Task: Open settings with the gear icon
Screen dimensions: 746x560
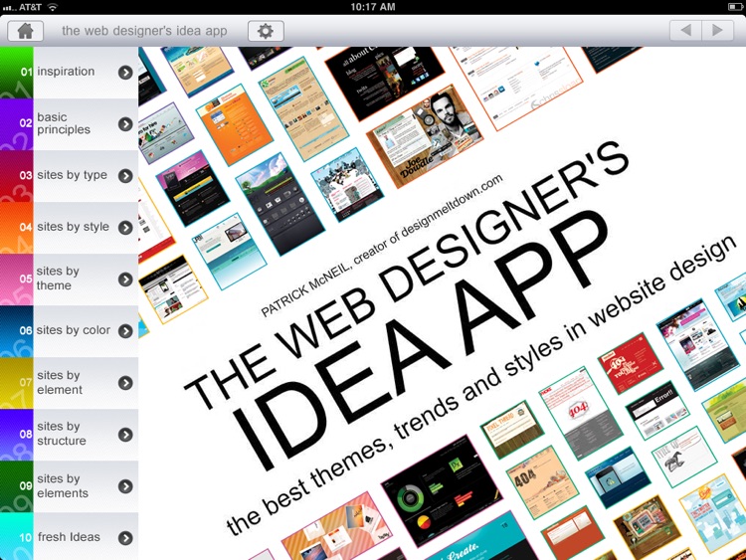Action: pyautogui.click(x=266, y=31)
